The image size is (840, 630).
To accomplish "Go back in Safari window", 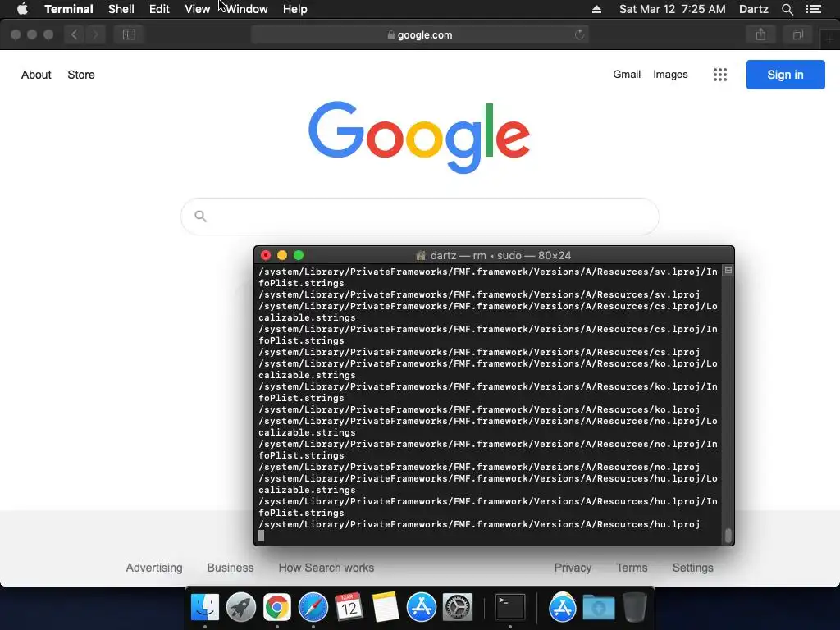I will (75, 34).
